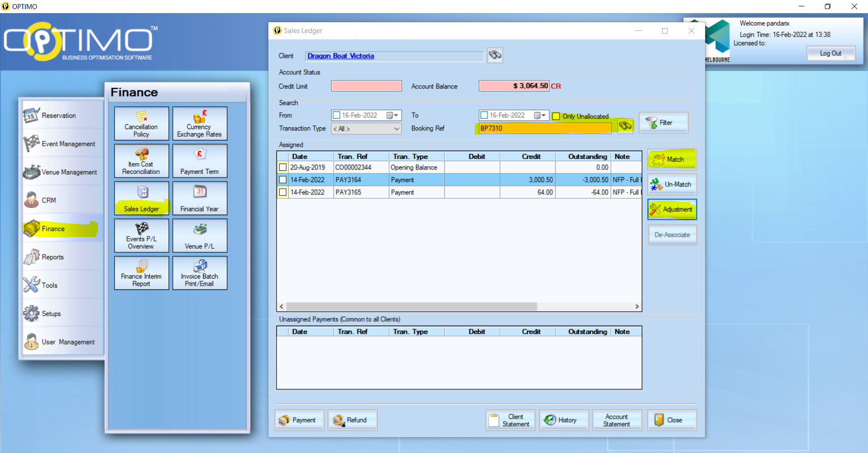Screen dimensions: 868x453
Task: Open Finance Interim Report tile
Action: click(x=141, y=273)
